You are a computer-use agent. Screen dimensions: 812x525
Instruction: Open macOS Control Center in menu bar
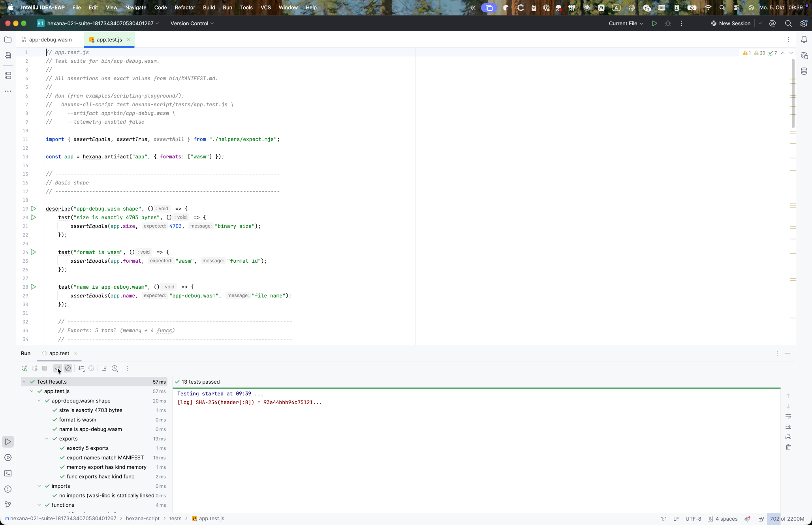737,8
